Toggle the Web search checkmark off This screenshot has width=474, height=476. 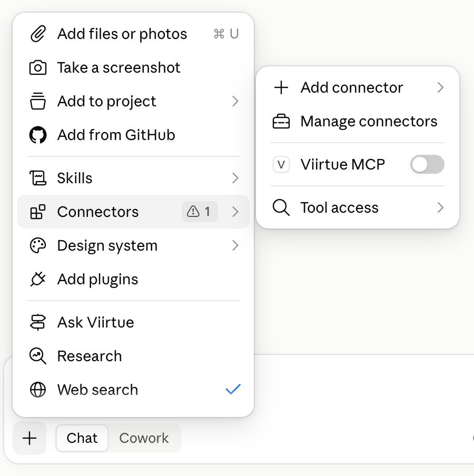point(233,389)
